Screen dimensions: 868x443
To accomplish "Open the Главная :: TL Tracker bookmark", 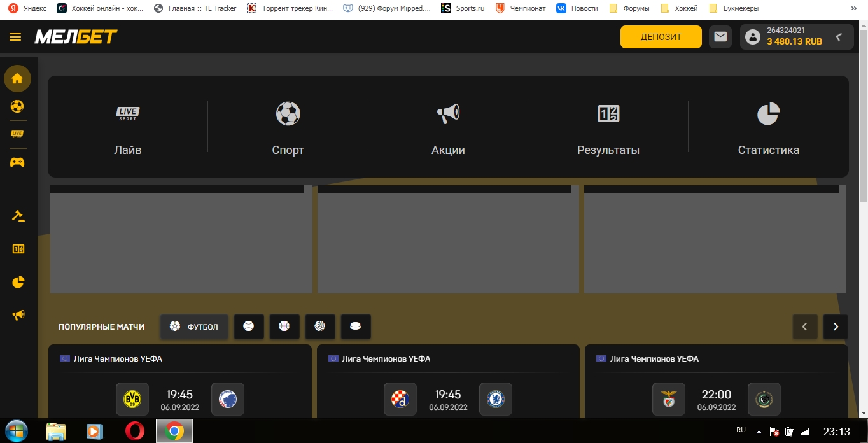I will coord(195,8).
